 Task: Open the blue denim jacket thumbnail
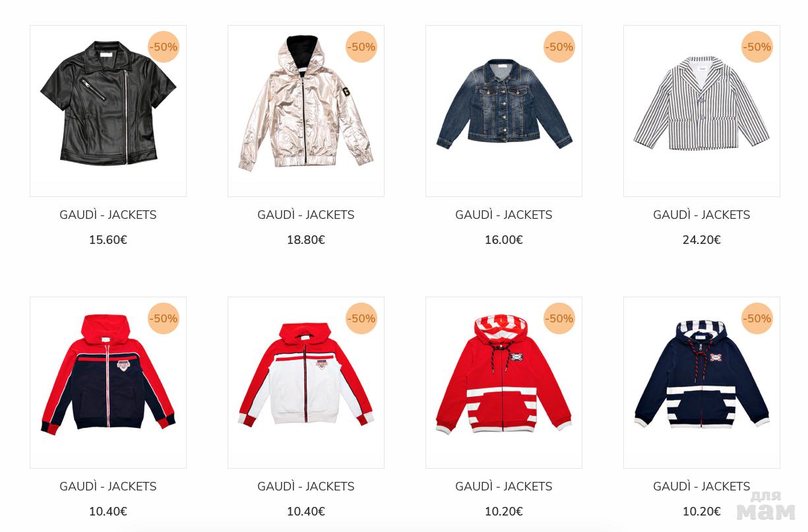point(504,111)
